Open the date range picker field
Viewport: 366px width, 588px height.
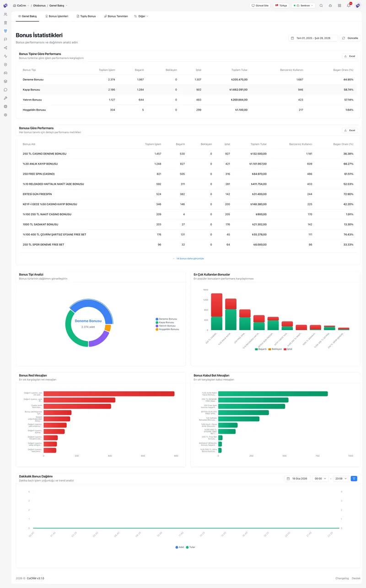pyautogui.click(x=313, y=38)
